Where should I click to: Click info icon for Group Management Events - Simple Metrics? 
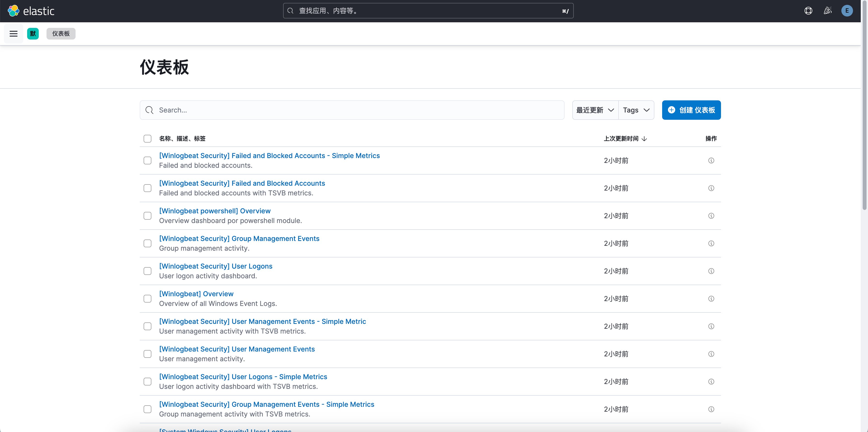pos(711,409)
